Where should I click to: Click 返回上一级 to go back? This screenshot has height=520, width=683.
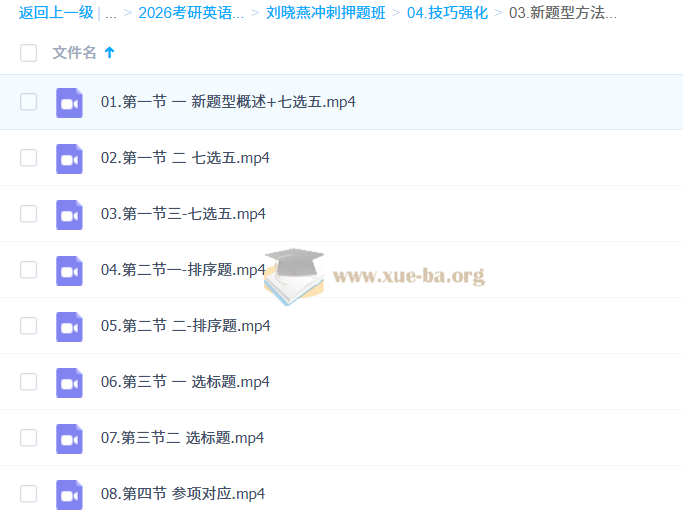(x=56, y=13)
